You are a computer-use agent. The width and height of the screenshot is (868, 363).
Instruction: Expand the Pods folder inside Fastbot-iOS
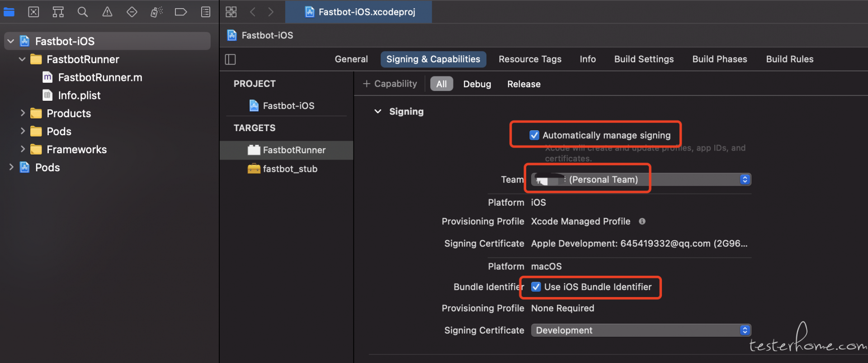[x=22, y=131]
